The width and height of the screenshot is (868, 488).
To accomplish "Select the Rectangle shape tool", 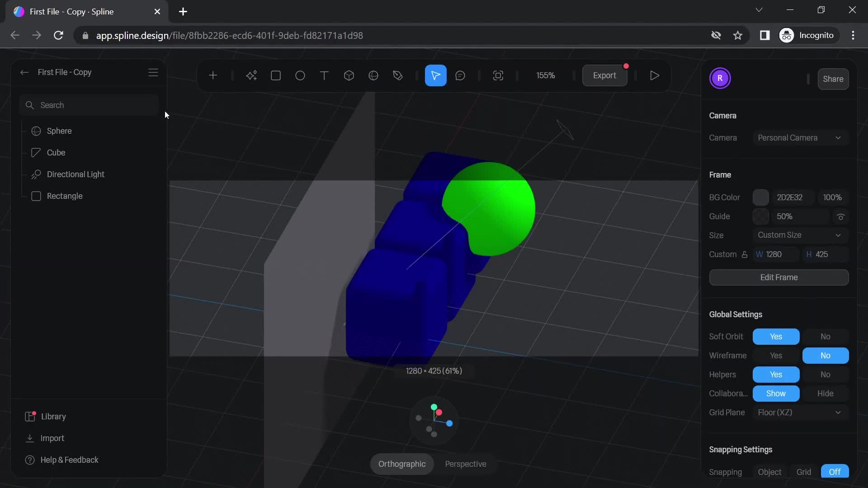I will [x=275, y=75].
